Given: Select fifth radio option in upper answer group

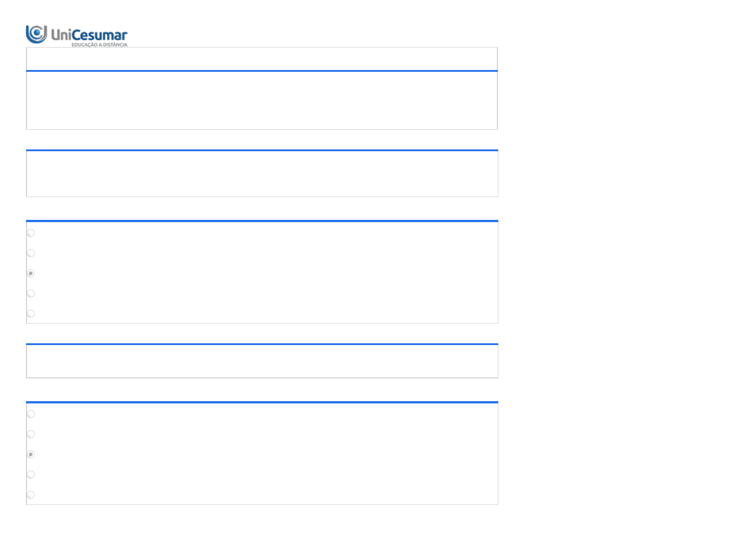Looking at the screenshot, I should click(31, 314).
